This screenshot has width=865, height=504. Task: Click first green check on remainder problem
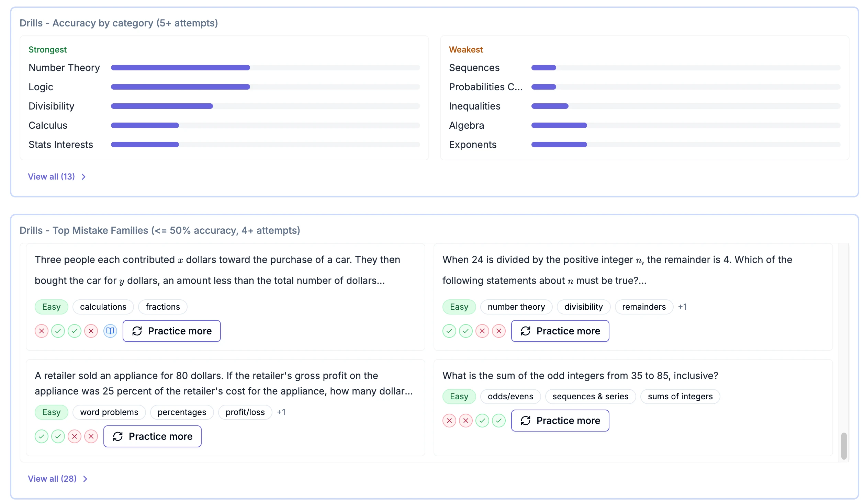click(x=449, y=331)
